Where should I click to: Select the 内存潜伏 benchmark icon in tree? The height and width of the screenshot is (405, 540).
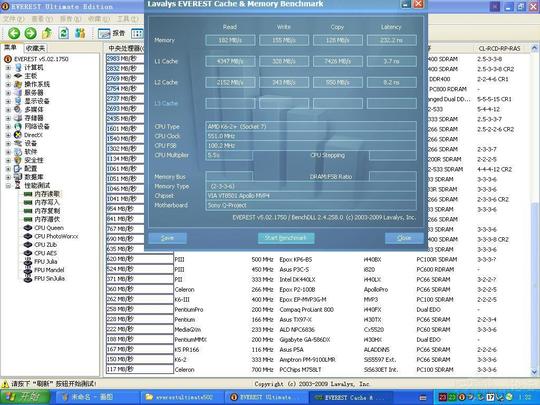[x=28, y=219]
